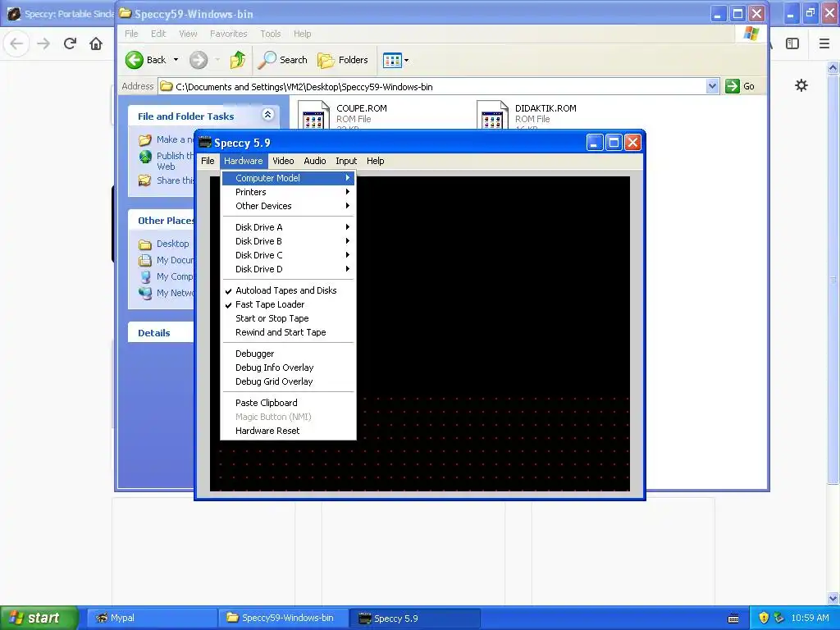840x630 pixels.
Task: Toggle the browser sidebar panel icon
Action: pyautogui.click(x=792, y=43)
